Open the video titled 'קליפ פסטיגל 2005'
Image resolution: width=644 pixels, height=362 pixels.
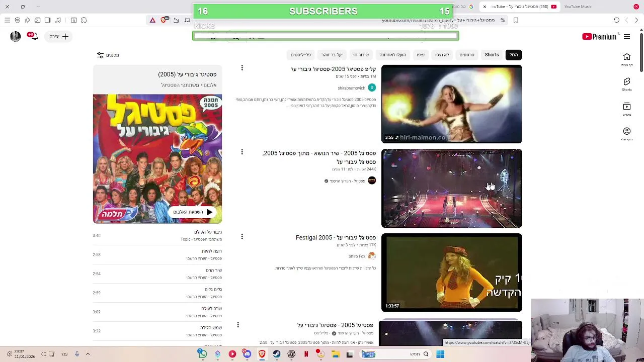point(333,69)
